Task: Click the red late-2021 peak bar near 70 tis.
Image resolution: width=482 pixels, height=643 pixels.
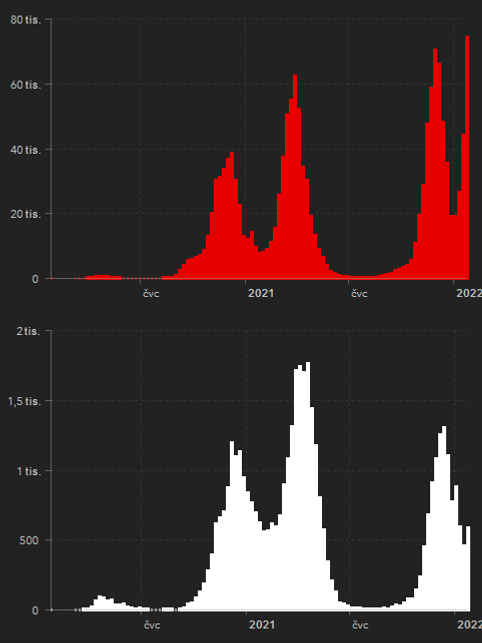Action: 435,164
